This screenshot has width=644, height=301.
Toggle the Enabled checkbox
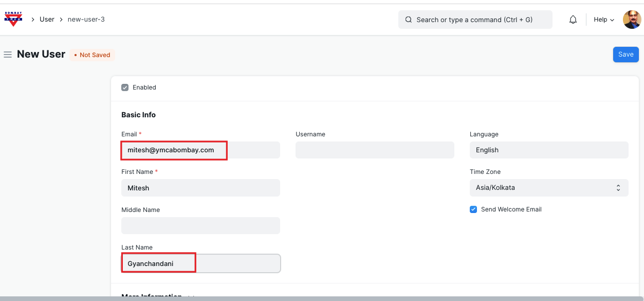click(x=125, y=87)
